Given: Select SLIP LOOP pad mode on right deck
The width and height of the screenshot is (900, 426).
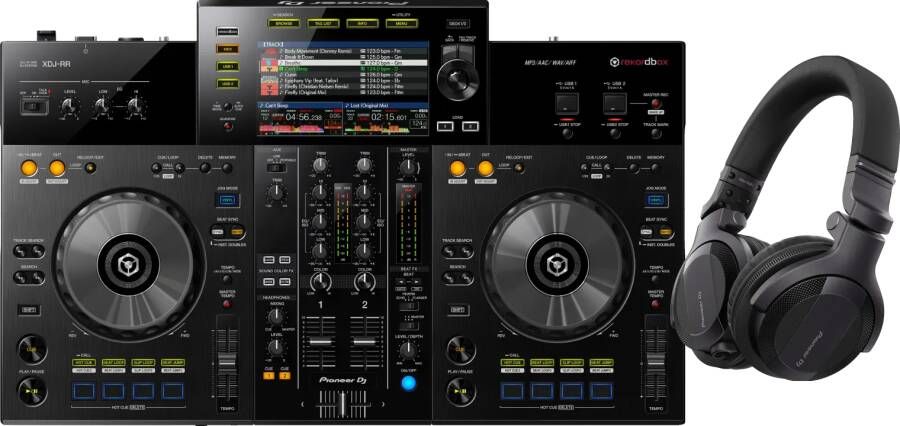Looking at the screenshot, I should pyautogui.click(x=572, y=363).
